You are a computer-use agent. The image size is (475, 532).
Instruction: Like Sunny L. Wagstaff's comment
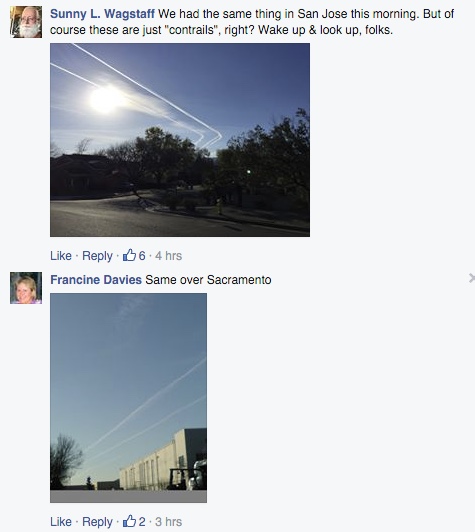point(61,255)
